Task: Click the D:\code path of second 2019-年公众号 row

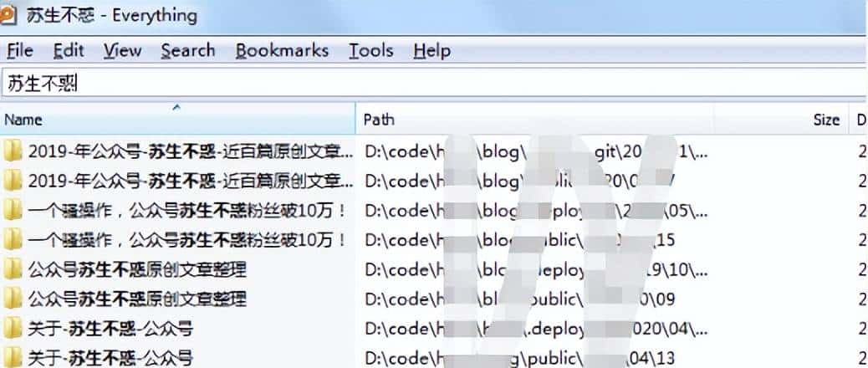Action: point(520,181)
